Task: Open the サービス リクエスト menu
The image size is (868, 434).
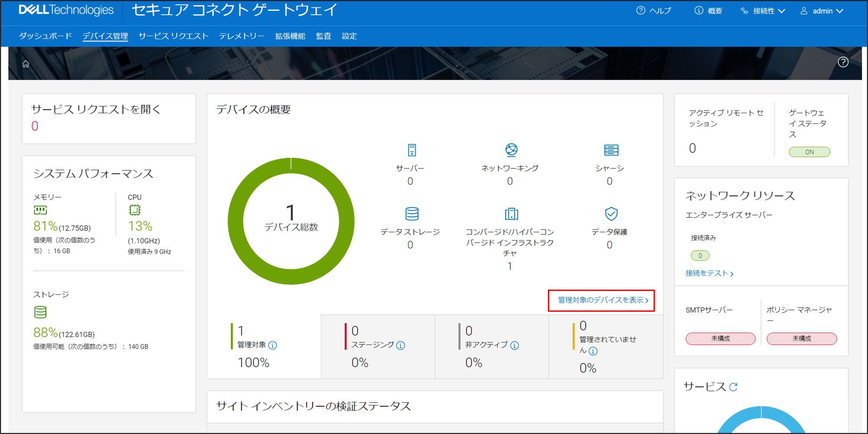Action: tap(173, 36)
